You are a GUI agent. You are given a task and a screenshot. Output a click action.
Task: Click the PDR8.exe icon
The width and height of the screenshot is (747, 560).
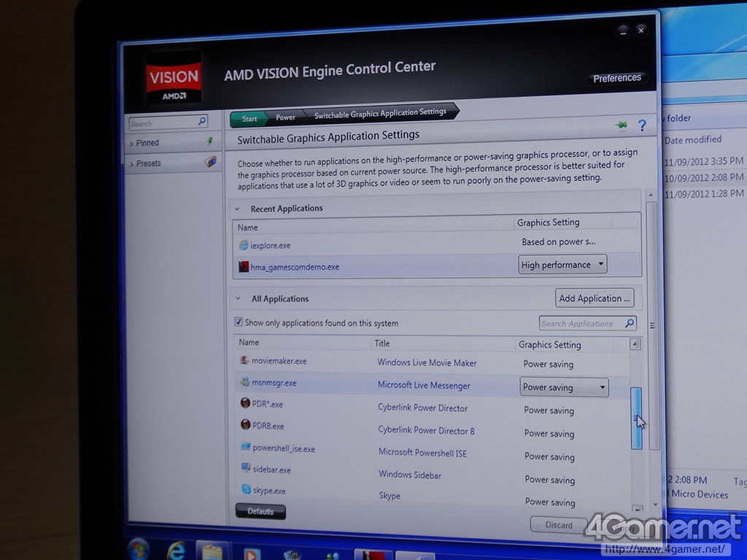coord(245,424)
